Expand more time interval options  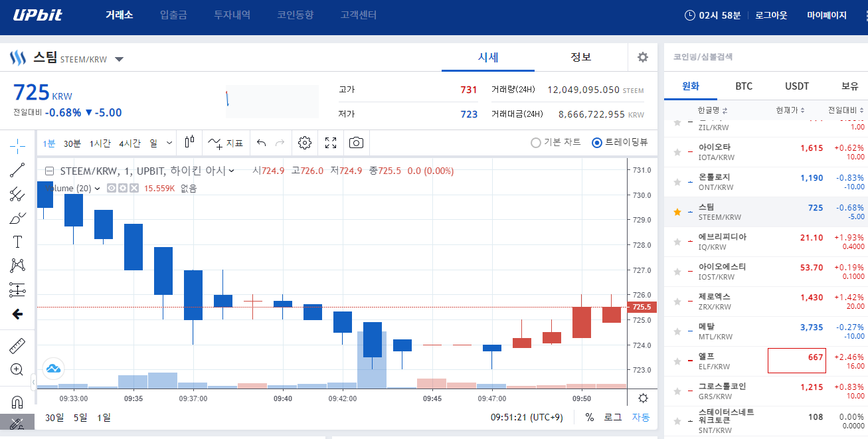pos(169,143)
